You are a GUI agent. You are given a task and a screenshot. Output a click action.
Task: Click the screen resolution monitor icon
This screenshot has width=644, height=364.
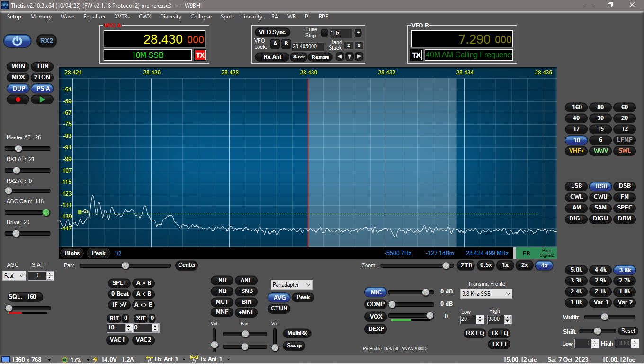[6, 359]
